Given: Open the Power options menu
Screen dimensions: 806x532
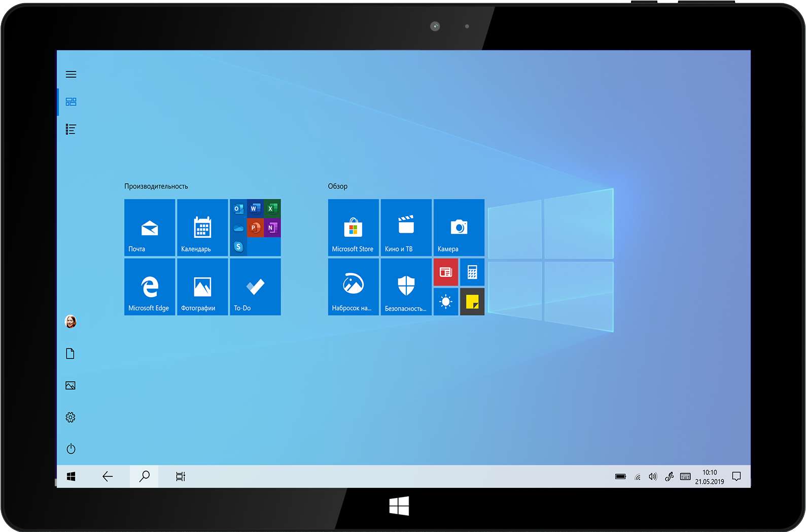Looking at the screenshot, I should (71, 449).
